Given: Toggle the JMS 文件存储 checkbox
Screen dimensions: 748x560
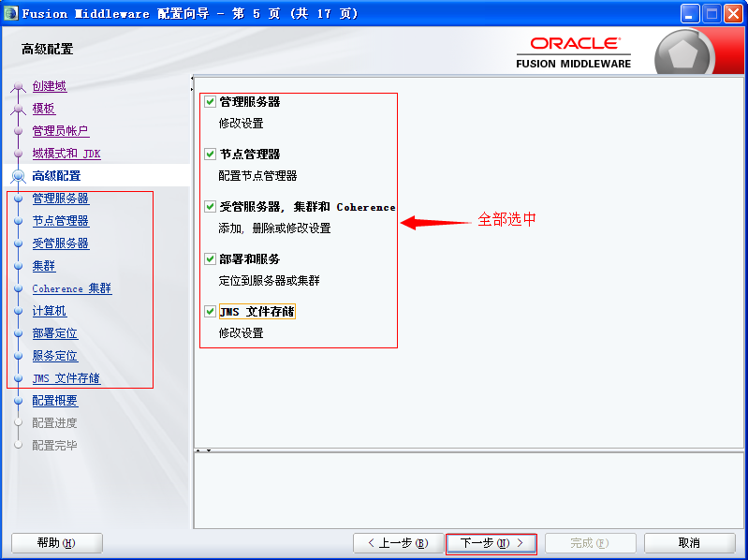Looking at the screenshot, I should click(x=210, y=312).
